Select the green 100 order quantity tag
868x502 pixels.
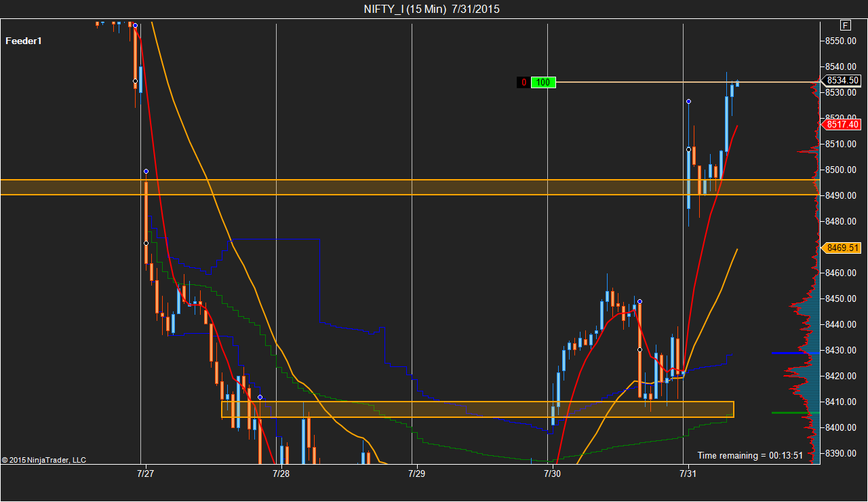click(x=543, y=83)
